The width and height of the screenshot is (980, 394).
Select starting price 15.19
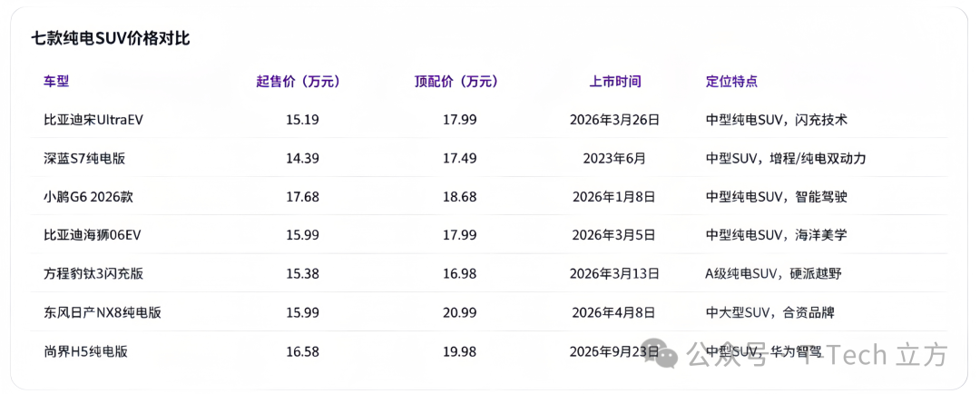coord(302,120)
